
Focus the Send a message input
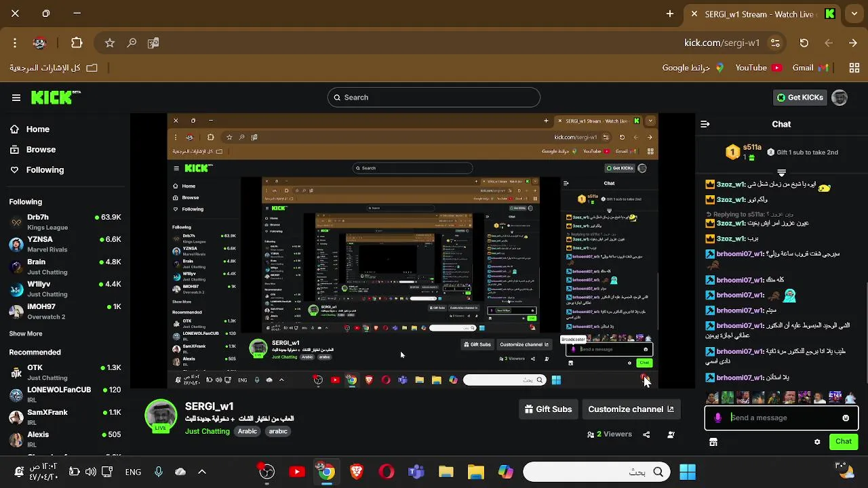[781, 418]
